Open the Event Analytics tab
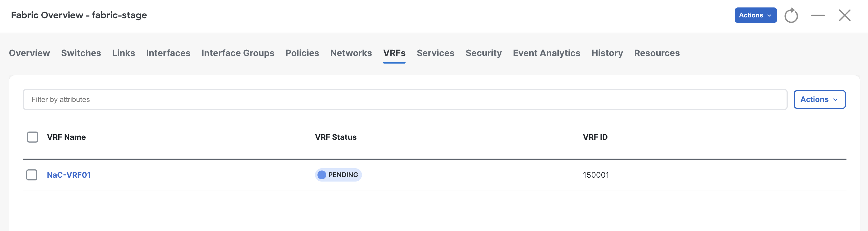This screenshot has width=868, height=231. (546, 53)
